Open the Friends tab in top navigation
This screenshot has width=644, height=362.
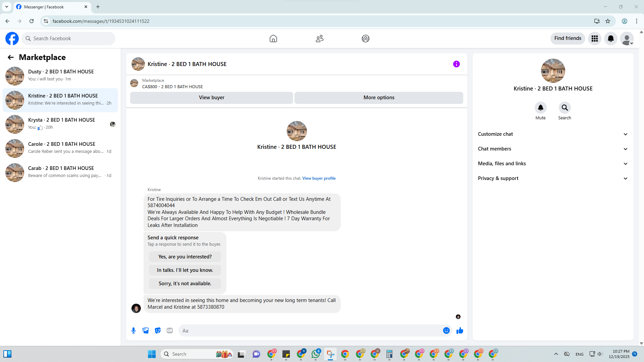click(x=319, y=39)
